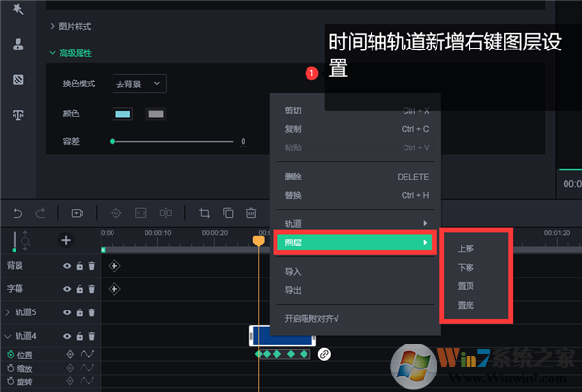Hide 轨道4 using its eye icon

coord(67,336)
